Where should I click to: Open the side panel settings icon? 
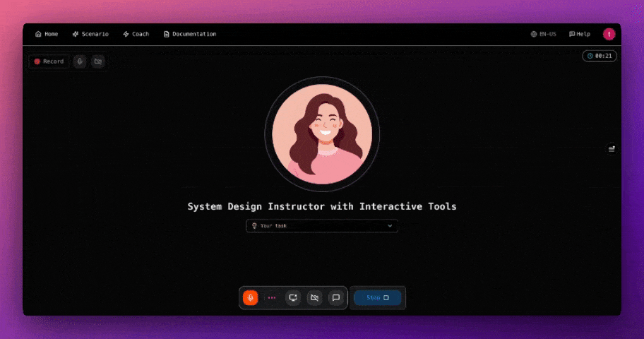[x=612, y=149]
